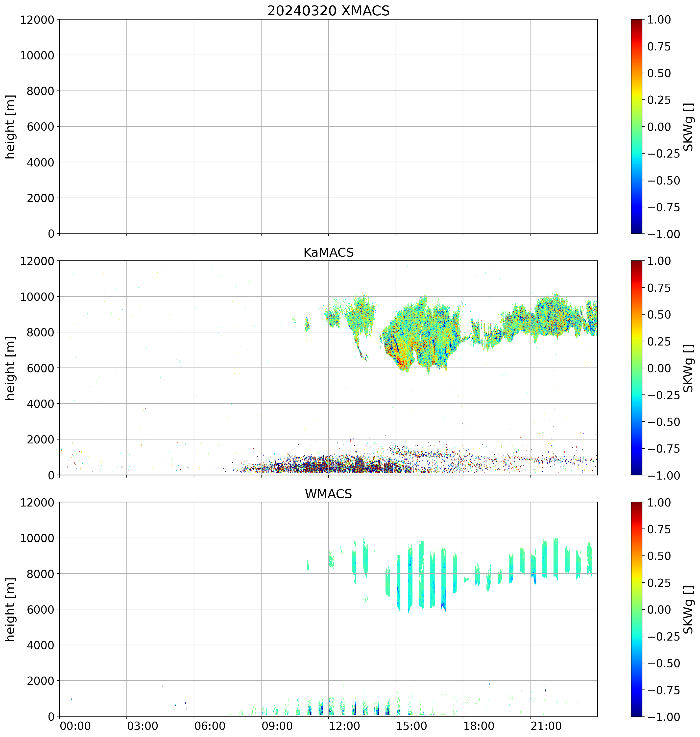Image resolution: width=700 pixels, height=737 pixels.
Task: Click the 18:00 time axis label
Action: click(479, 726)
